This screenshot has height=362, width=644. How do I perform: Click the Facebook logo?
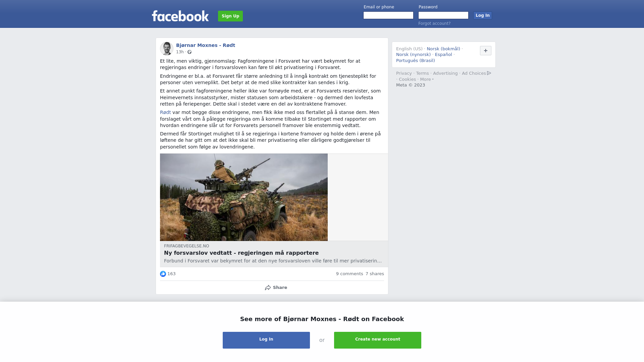pyautogui.click(x=180, y=16)
